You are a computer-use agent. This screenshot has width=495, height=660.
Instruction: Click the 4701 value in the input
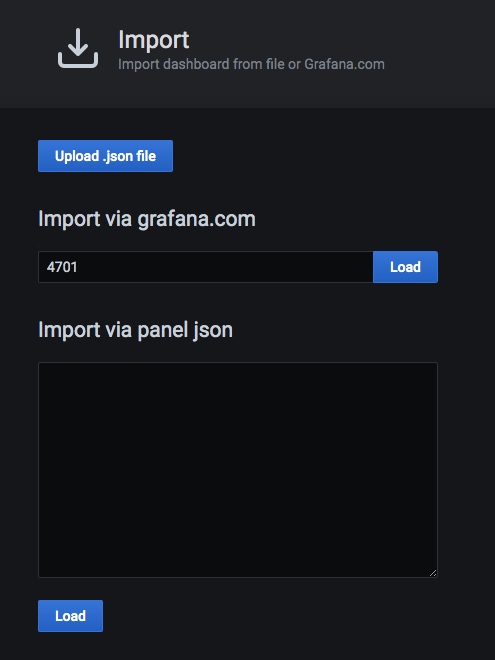coord(62,267)
